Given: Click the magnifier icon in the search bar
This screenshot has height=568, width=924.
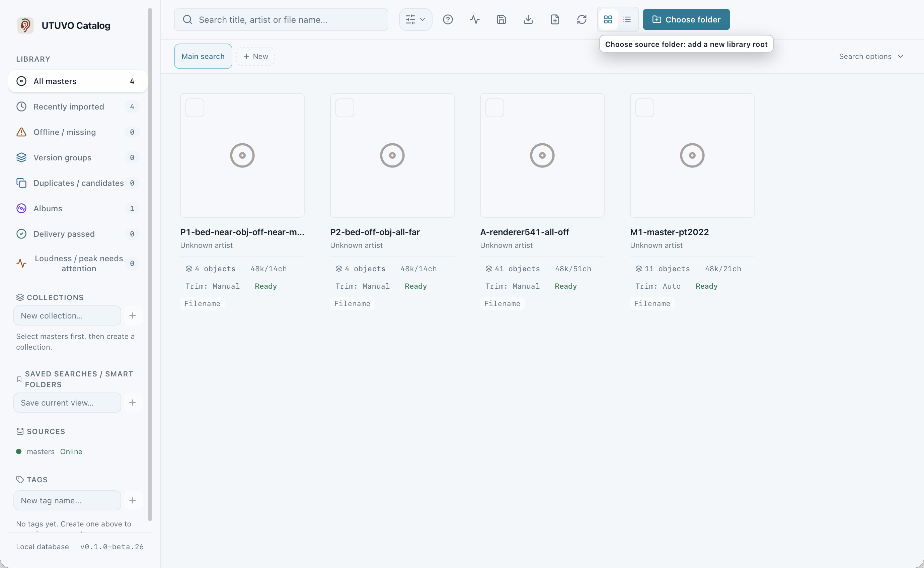Looking at the screenshot, I should (x=187, y=19).
